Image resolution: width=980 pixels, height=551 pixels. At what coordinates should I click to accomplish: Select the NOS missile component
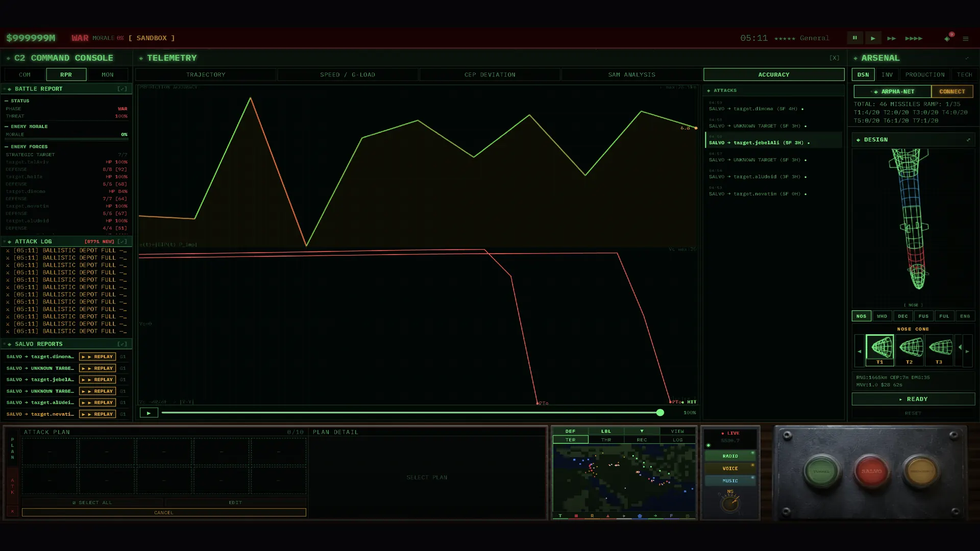[x=861, y=316]
